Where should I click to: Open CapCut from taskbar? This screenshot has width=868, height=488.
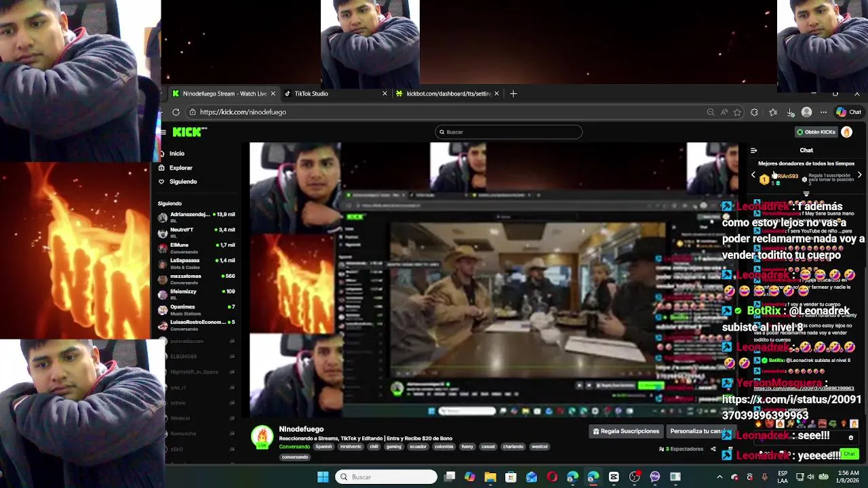click(614, 477)
